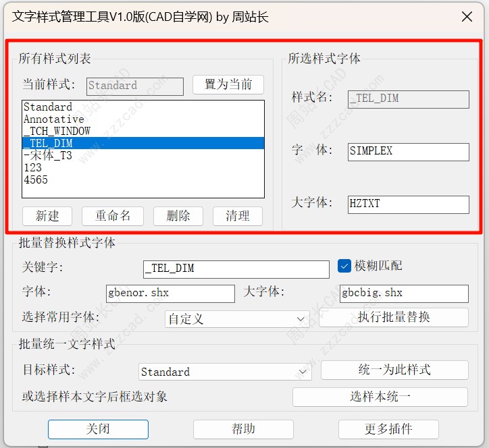Select Annotative in the style list
This screenshot has height=448, width=489.
tap(54, 119)
